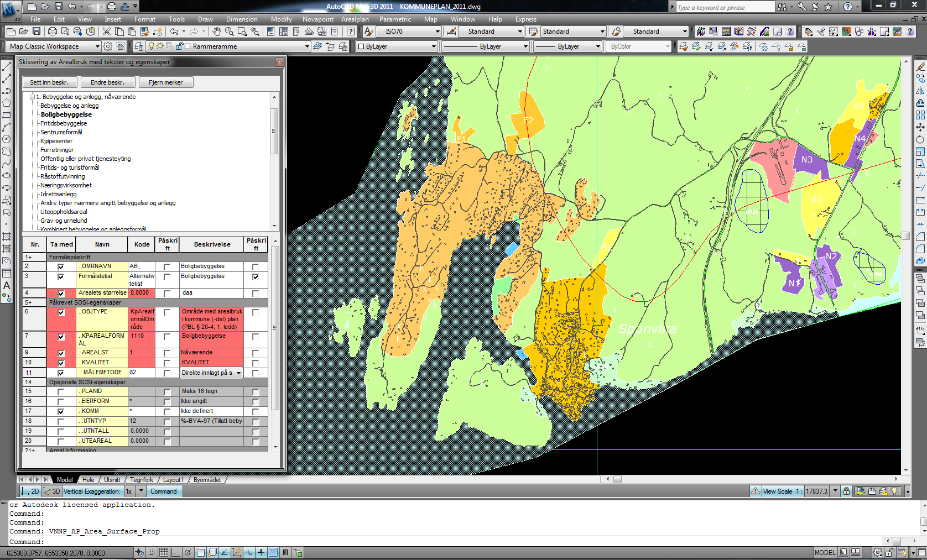Click the horizontal scrollbar thumb below the drawing
The image size is (927, 560).
coord(617,479)
